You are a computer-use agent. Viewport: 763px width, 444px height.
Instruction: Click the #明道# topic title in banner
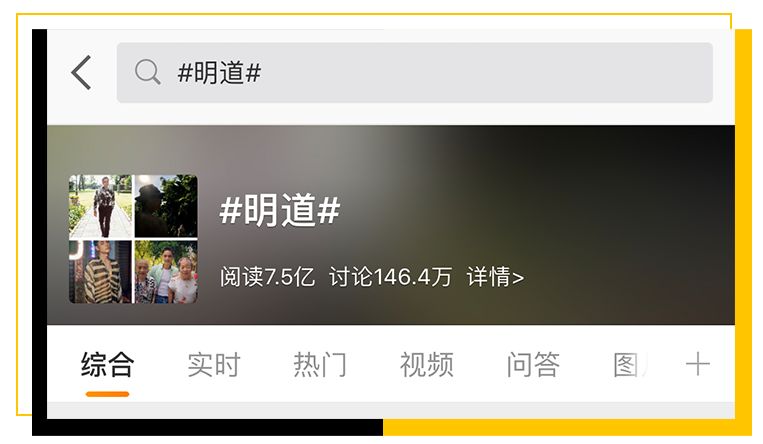tap(280, 210)
